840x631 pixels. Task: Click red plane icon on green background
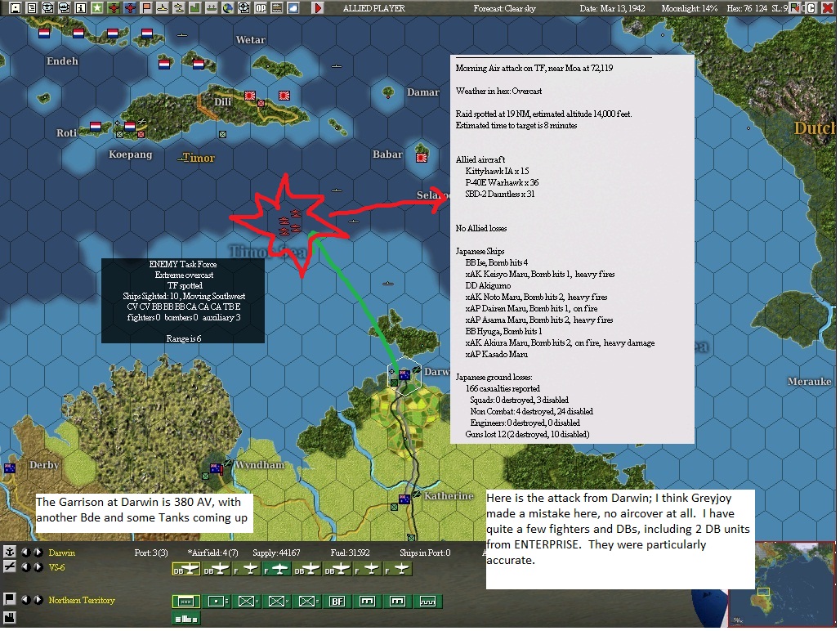tap(114, 7)
